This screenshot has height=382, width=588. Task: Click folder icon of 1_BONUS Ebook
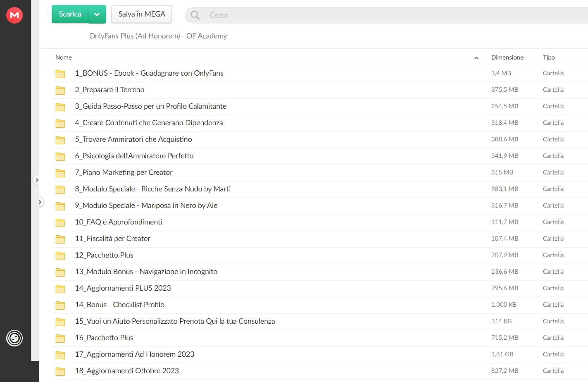[x=60, y=74]
